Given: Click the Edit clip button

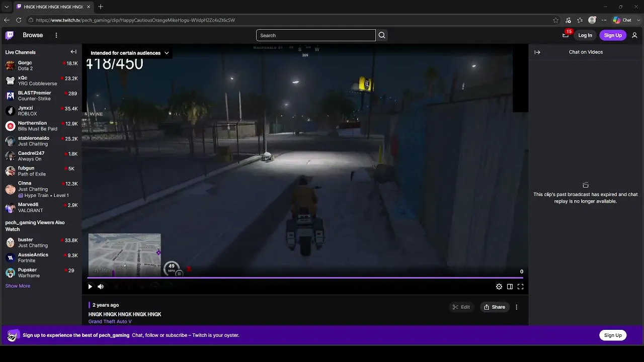Looking at the screenshot, I should click(461, 307).
